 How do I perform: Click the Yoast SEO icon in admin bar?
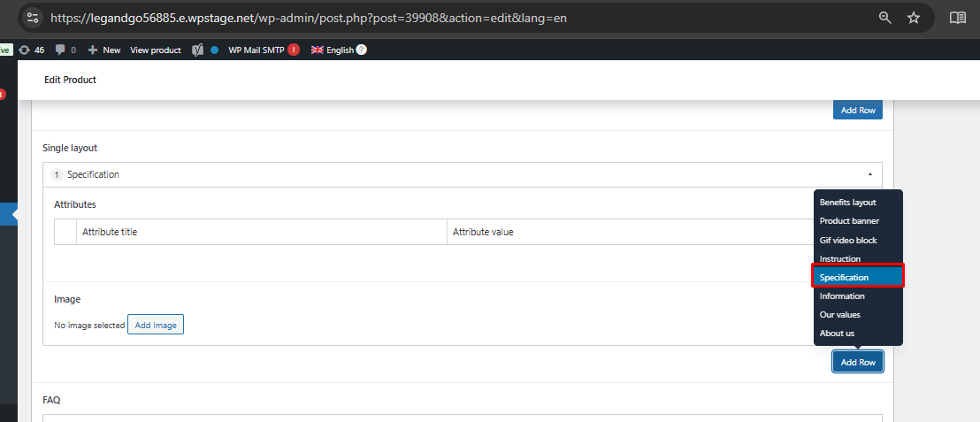199,50
